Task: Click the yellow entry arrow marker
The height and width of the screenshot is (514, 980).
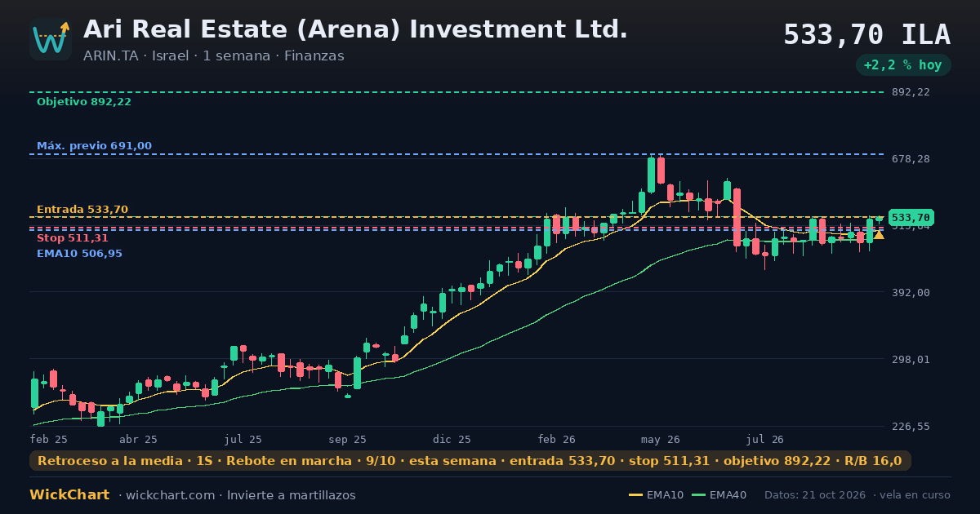Action: point(879,235)
